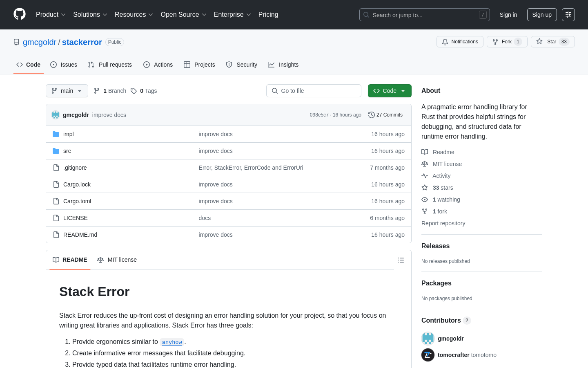Image resolution: width=588 pixels, height=368 pixels.
Task: Switch to the Insights tab
Action: pos(283,65)
